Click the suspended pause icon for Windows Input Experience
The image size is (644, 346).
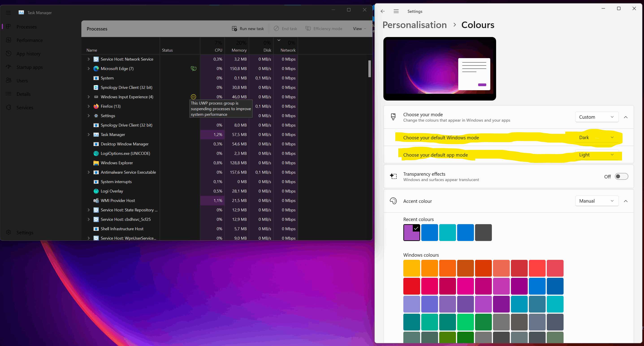(x=194, y=97)
